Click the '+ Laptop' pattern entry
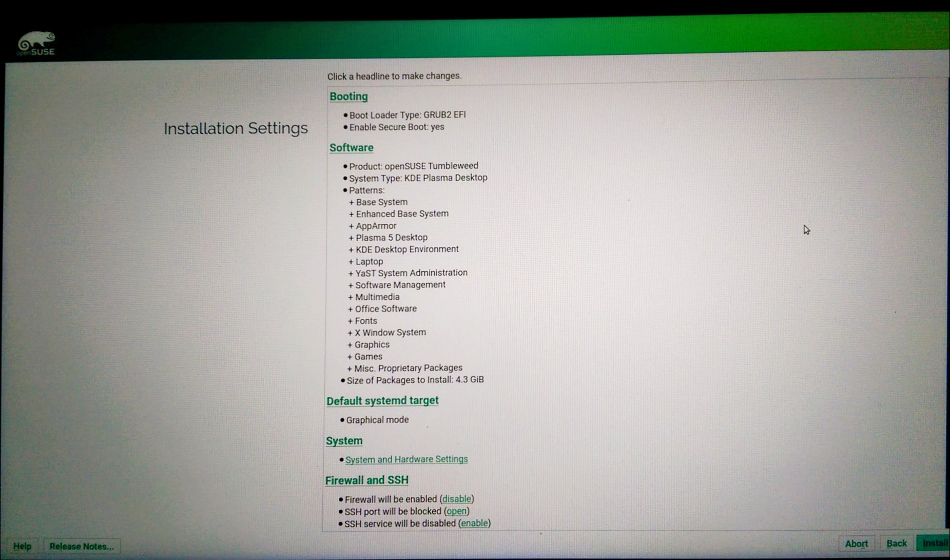The height and width of the screenshot is (560, 950). pos(365,262)
